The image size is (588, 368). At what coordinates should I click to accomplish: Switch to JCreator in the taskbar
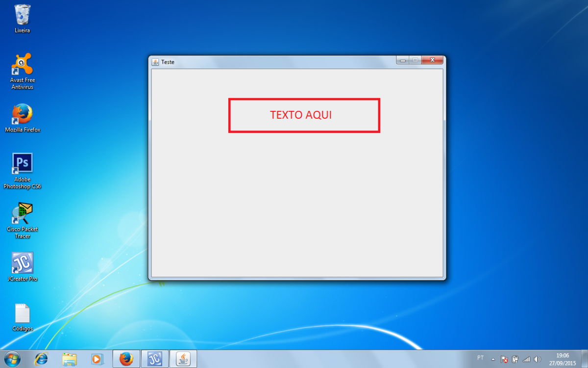[x=155, y=359]
